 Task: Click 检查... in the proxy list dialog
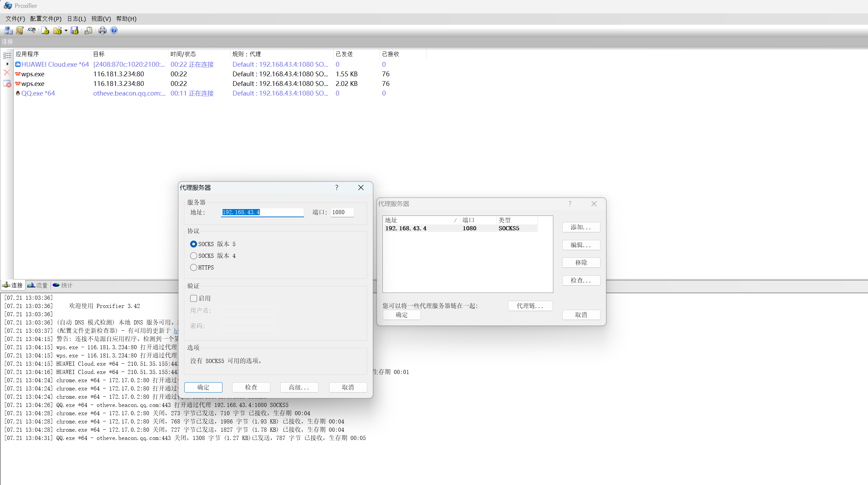pyautogui.click(x=581, y=280)
